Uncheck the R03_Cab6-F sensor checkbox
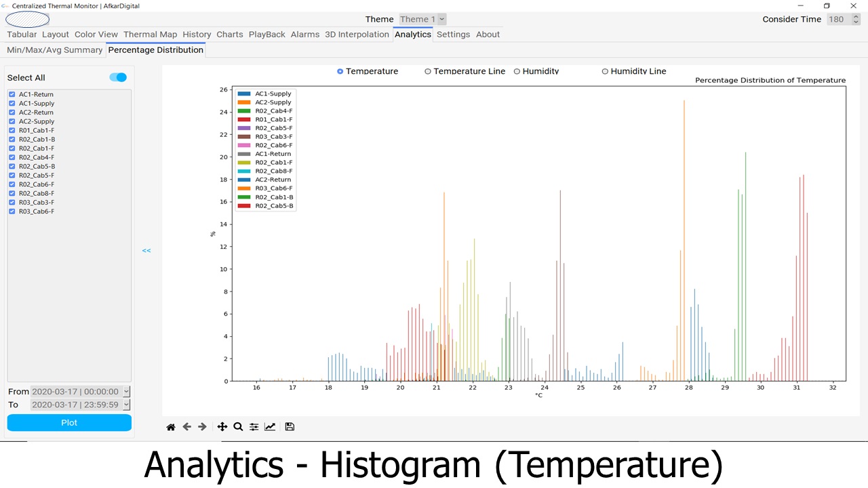Screen dimensions: 868x488 click(x=12, y=211)
